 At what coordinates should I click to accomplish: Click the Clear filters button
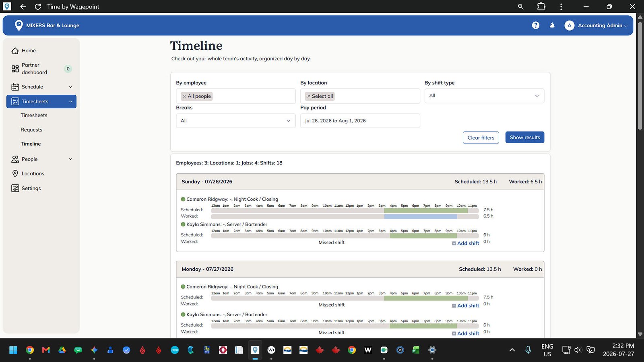coord(481,138)
